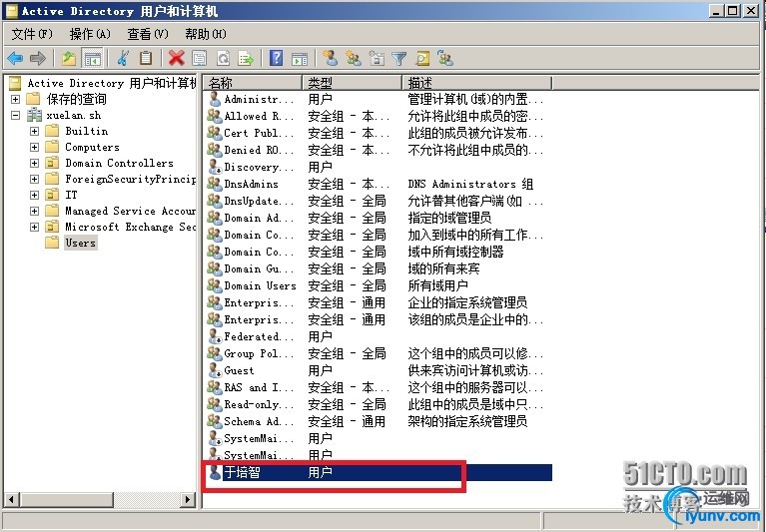The image size is (766, 532).
Task: Select the Domain Gu... group row
Action: (378, 268)
